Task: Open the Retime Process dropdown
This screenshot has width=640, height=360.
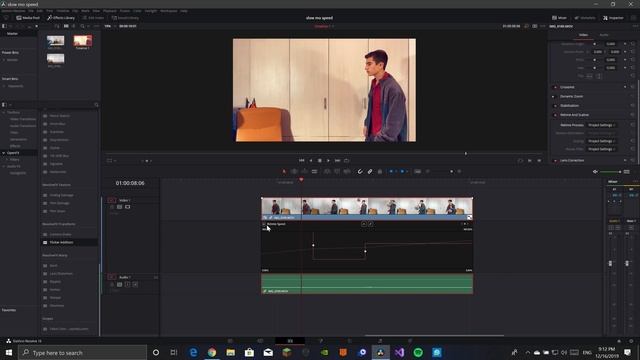Action: tap(602, 125)
